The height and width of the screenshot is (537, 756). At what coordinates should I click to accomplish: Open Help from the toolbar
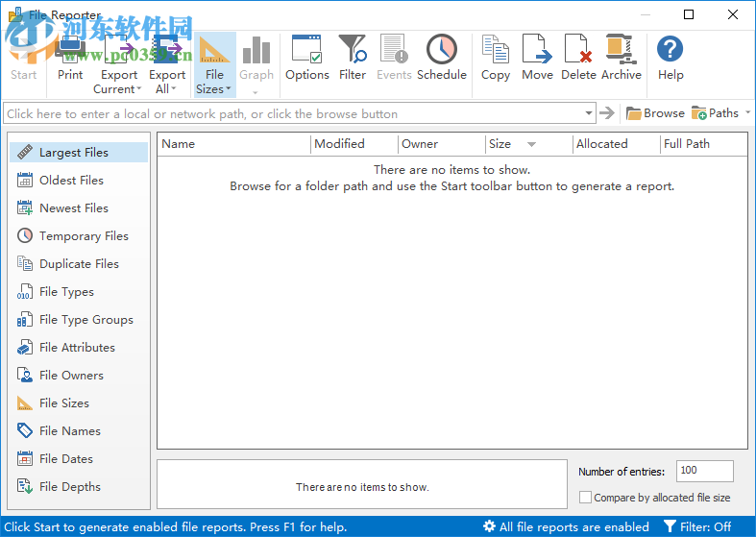point(671,58)
